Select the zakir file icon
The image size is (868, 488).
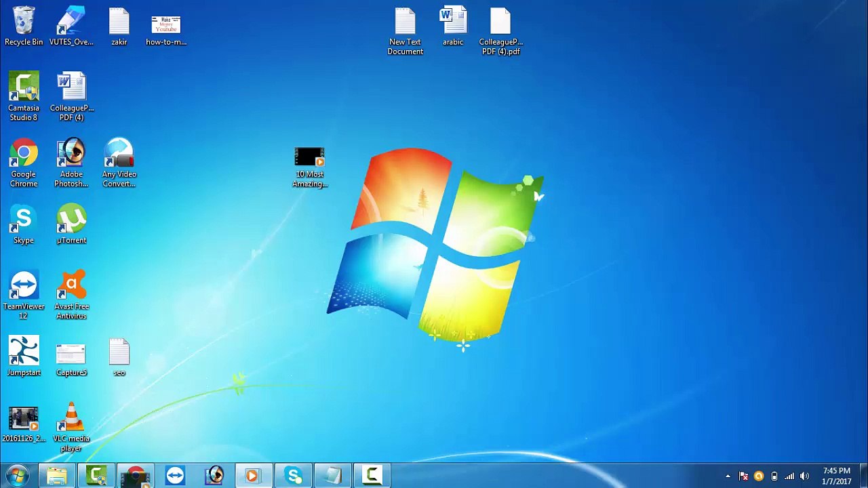click(119, 27)
